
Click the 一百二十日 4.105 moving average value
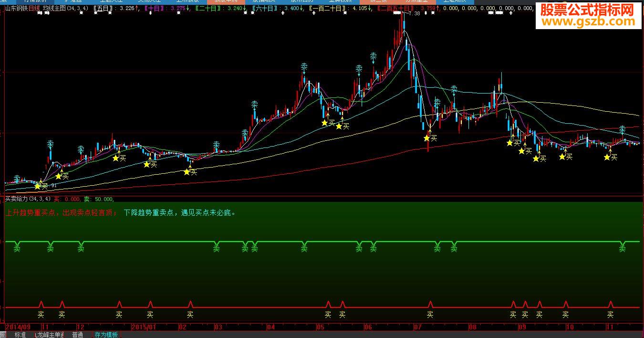(340, 8)
